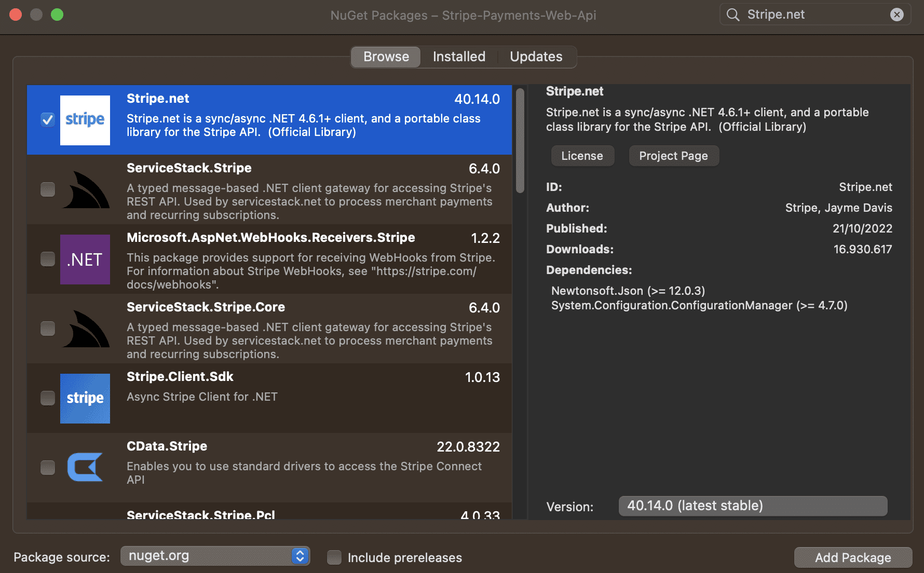The image size is (924, 573).
Task: Click the Newtonsoft.Json dependency entry
Action: click(628, 291)
